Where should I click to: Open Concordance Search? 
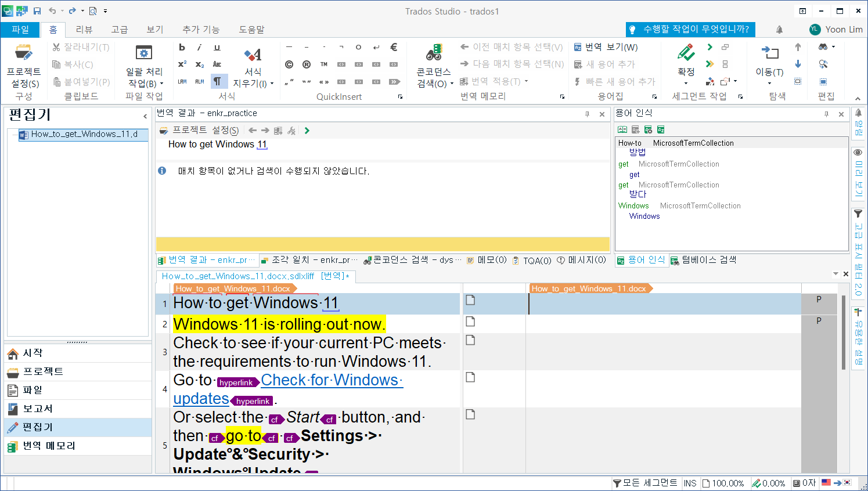coord(434,65)
